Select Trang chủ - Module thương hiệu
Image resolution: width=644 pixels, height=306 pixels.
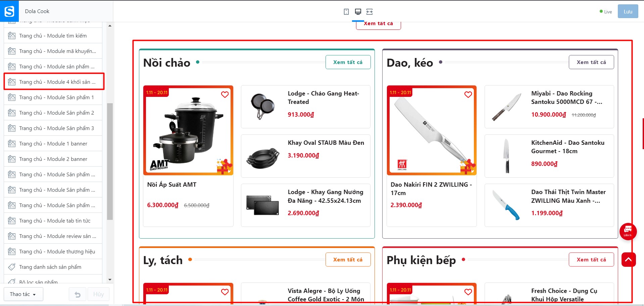click(x=53, y=251)
